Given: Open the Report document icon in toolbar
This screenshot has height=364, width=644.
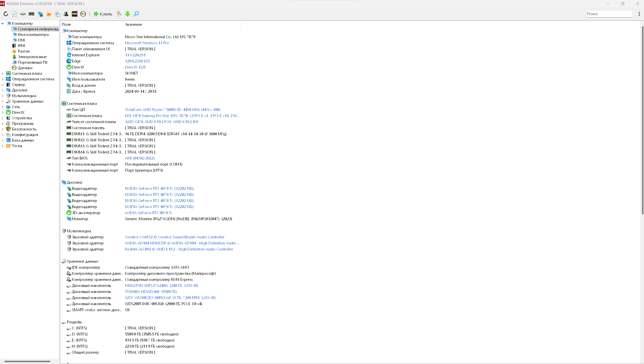Looking at the screenshot, I should [x=14, y=14].
